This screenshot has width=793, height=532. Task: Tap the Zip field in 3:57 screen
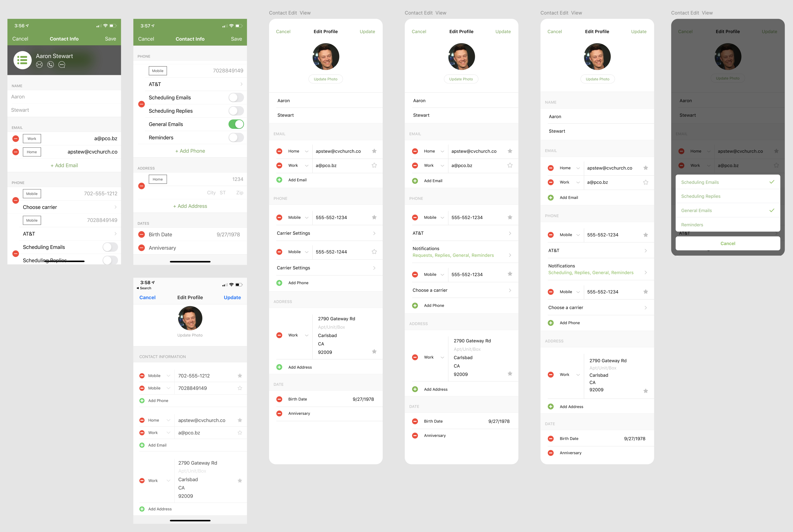tap(240, 193)
